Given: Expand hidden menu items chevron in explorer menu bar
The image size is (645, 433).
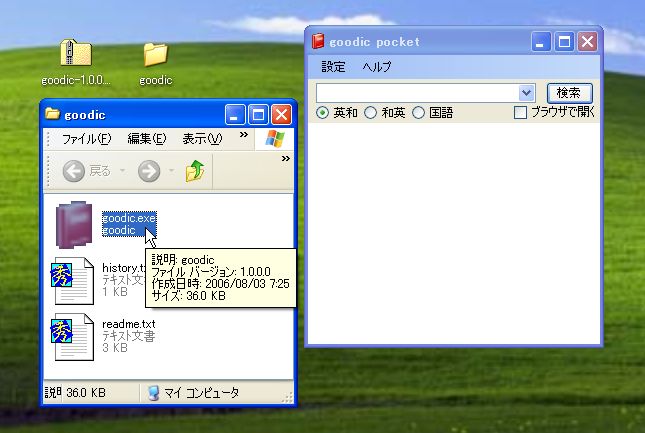Looking at the screenshot, I should [x=244, y=134].
